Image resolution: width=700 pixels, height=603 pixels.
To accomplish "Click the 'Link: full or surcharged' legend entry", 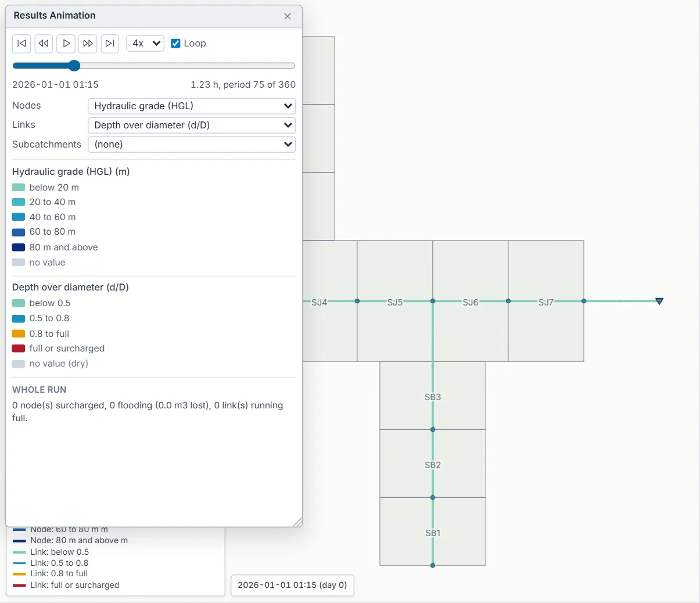I will pos(66,585).
